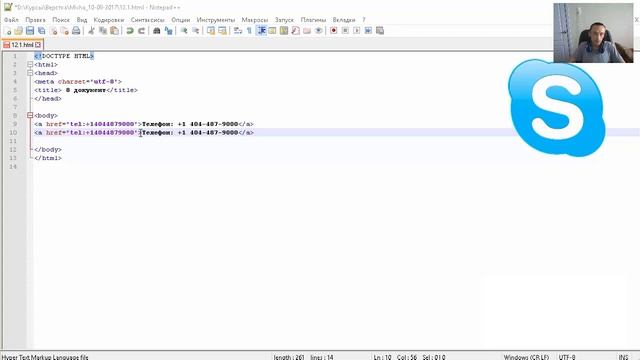The width and height of the screenshot is (640, 360).
Task: Cut selection with the scissors icon
Action: coord(91,31)
